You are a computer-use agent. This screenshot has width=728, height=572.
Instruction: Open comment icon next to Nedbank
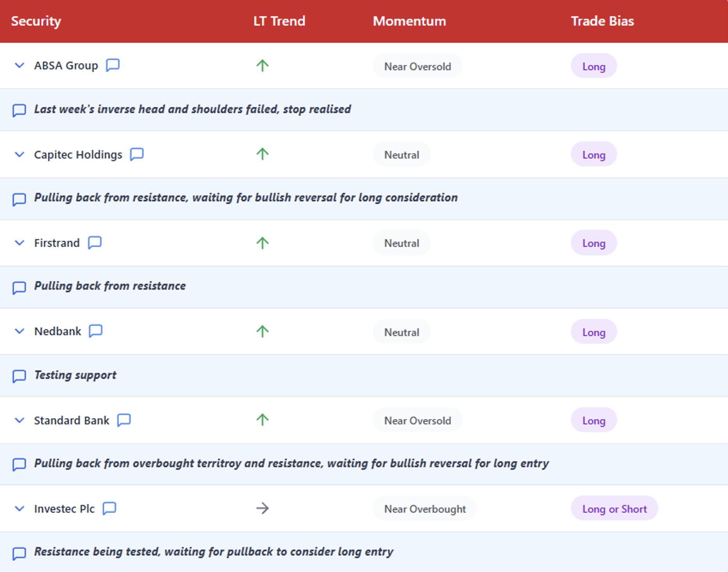click(x=95, y=331)
